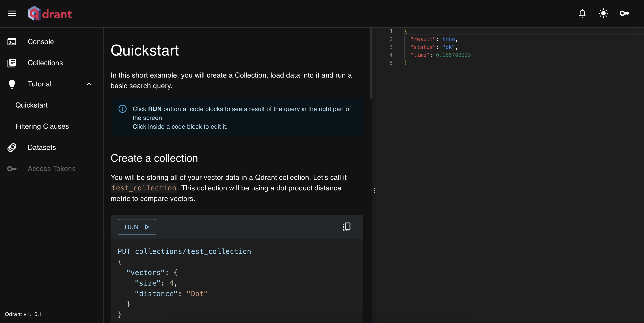Toggle the sidebar with the hamburger icon

pos(11,13)
